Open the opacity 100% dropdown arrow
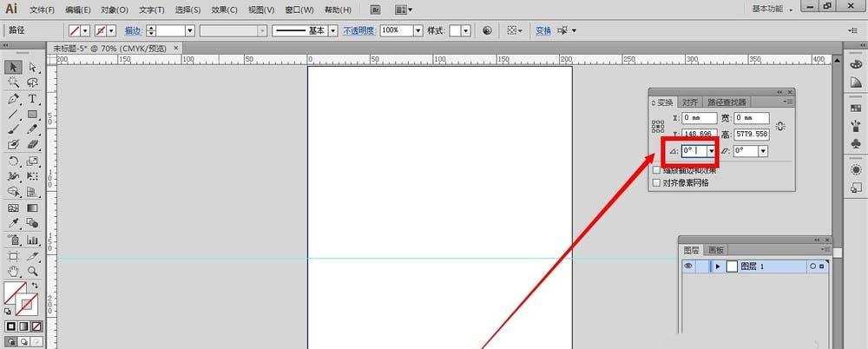The width and height of the screenshot is (868, 349). 418,30
